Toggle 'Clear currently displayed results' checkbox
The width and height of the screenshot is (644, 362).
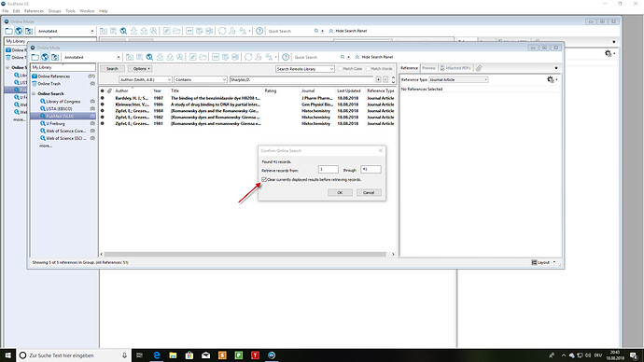[264, 179]
